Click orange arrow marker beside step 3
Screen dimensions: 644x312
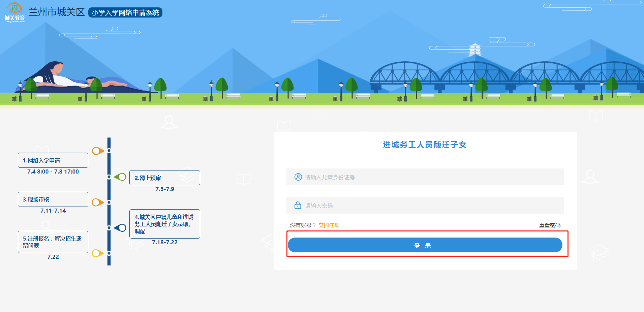coord(98,202)
